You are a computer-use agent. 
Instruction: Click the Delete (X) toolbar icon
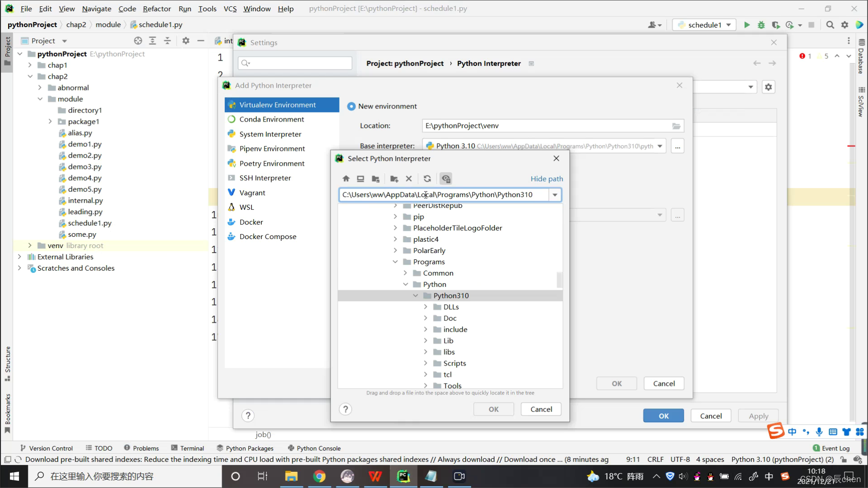click(x=409, y=178)
